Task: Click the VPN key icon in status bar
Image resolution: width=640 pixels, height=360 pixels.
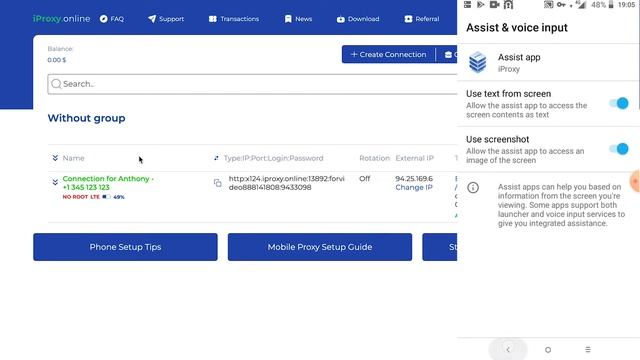Action: pos(561,4)
